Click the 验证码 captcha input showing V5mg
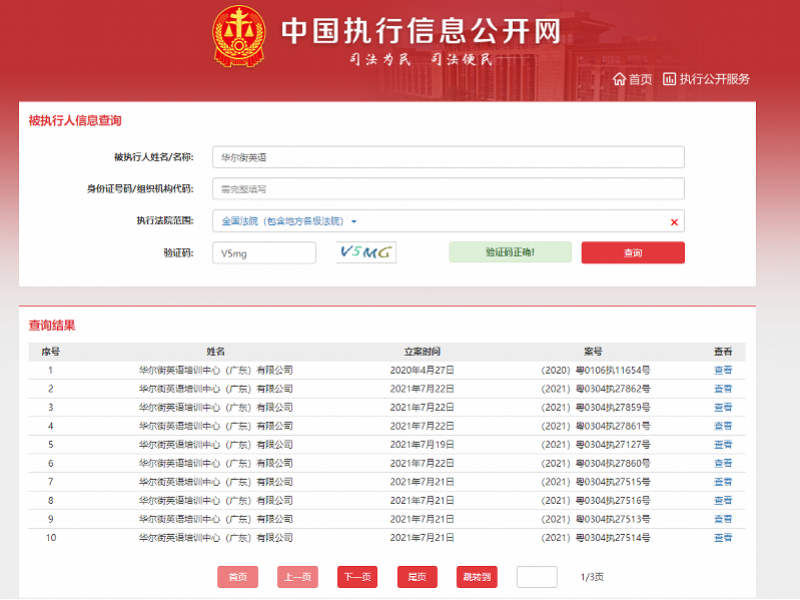This screenshot has width=800, height=600. pos(265,252)
